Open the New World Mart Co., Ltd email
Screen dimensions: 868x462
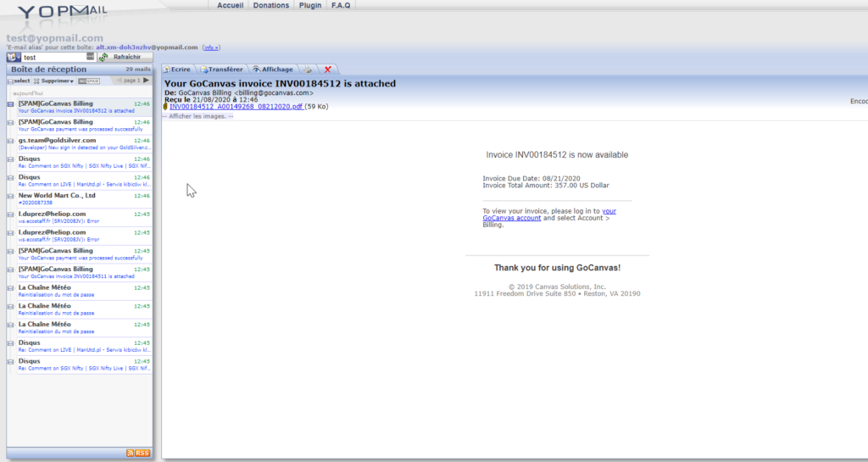click(84, 199)
